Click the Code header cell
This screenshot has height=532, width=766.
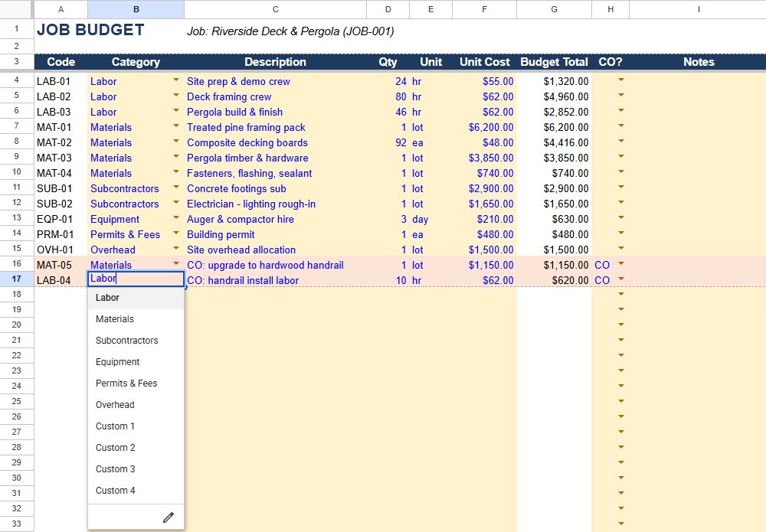pyautogui.click(x=61, y=62)
